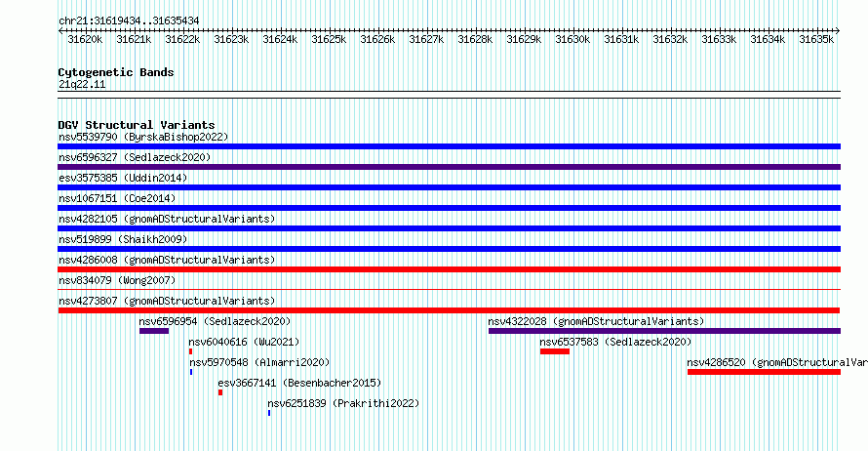868x451 pixels.
Task: Click the 21q22.11 band label
Action: pos(82,84)
